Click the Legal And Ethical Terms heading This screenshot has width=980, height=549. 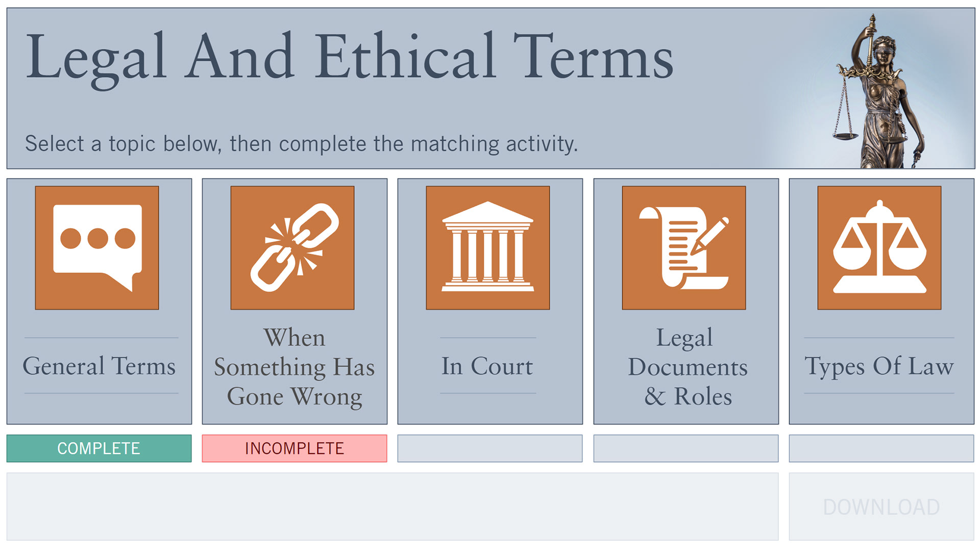(350, 57)
